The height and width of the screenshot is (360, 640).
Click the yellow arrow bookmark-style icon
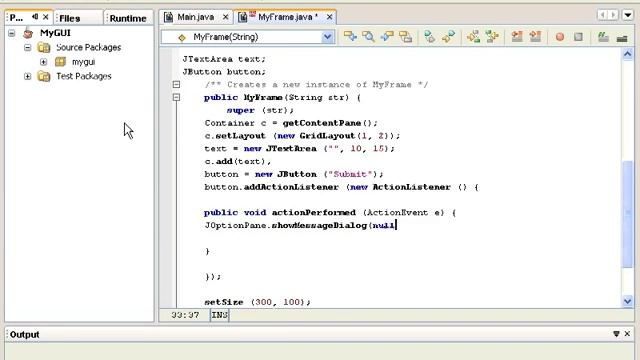click(x=473, y=37)
